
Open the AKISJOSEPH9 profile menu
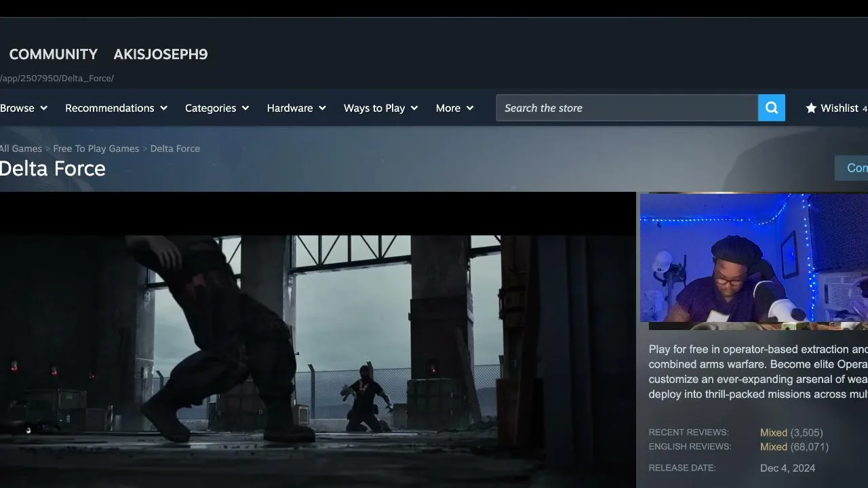[161, 54]
